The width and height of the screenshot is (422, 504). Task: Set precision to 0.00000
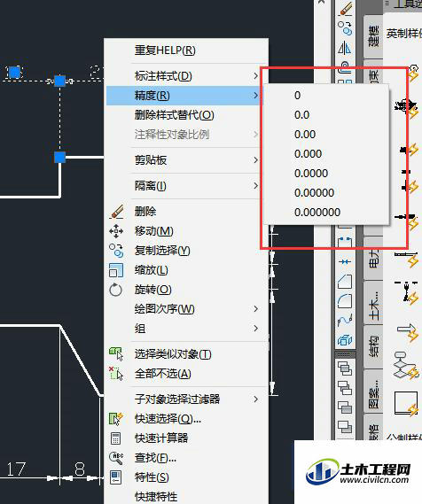click(x=326, y=193)
